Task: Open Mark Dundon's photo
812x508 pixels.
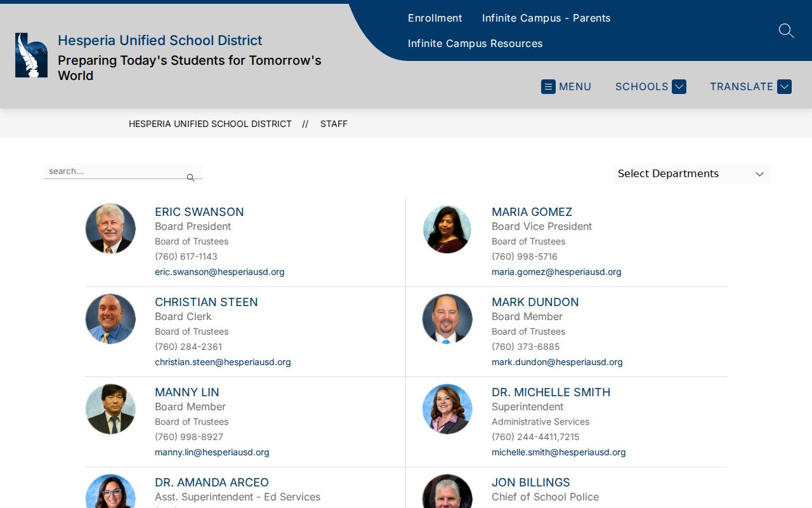Action: (x=447, y=319)
